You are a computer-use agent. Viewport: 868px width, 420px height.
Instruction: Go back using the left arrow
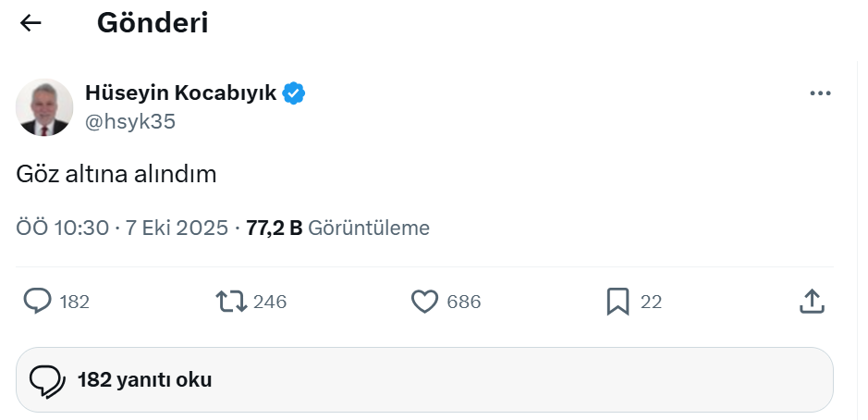coord(31,24)
